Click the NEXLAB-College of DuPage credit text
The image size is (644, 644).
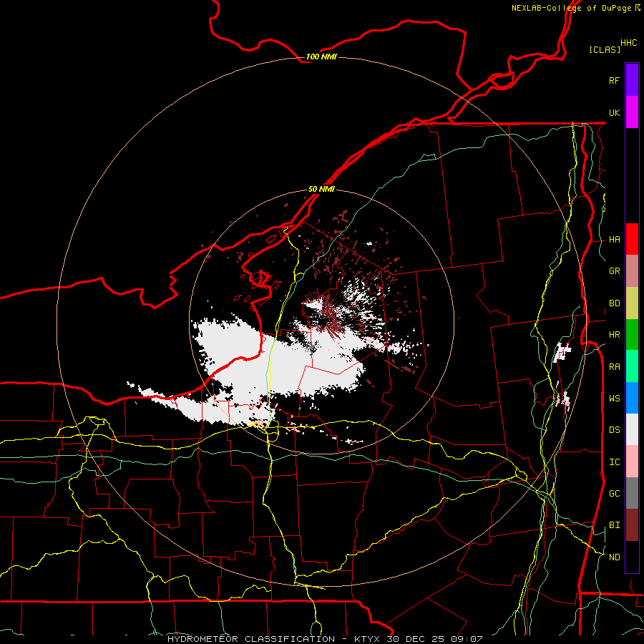pos(571,8)
